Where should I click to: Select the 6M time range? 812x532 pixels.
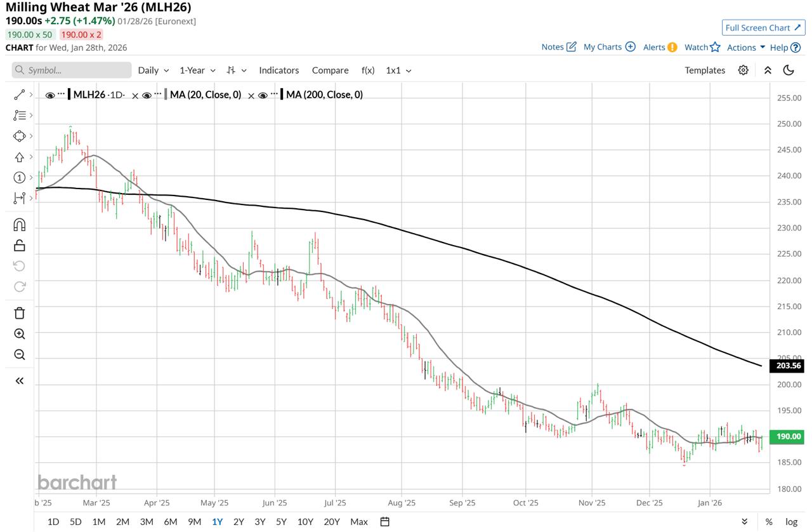pyautogui.click(x=170, y=522)
